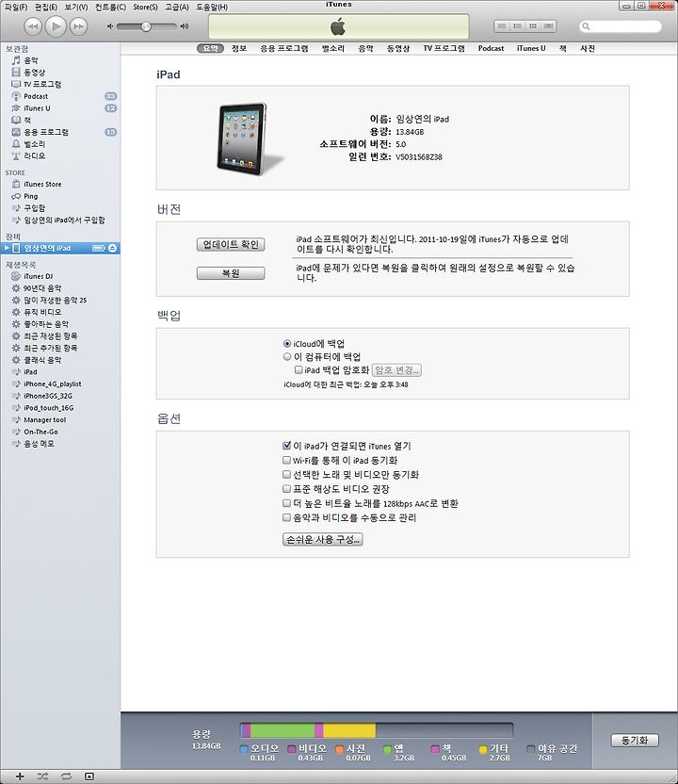This screenshot has width=678, height=784.
Task: Expand the 임상연의 iPad device triangle
Action: (7, 248)
